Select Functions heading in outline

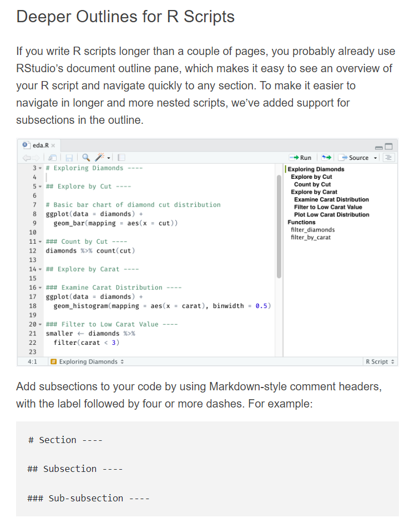click(x=301, y=222)
